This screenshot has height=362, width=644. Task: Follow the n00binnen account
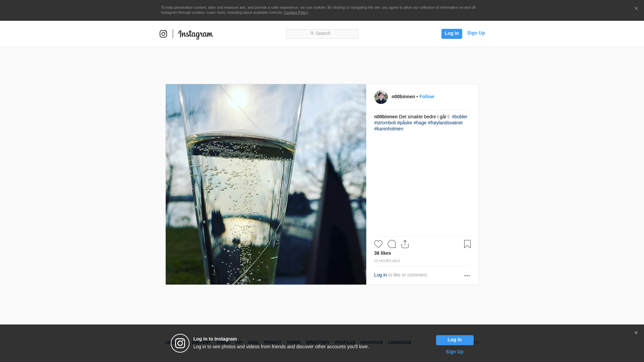[427, 97]
